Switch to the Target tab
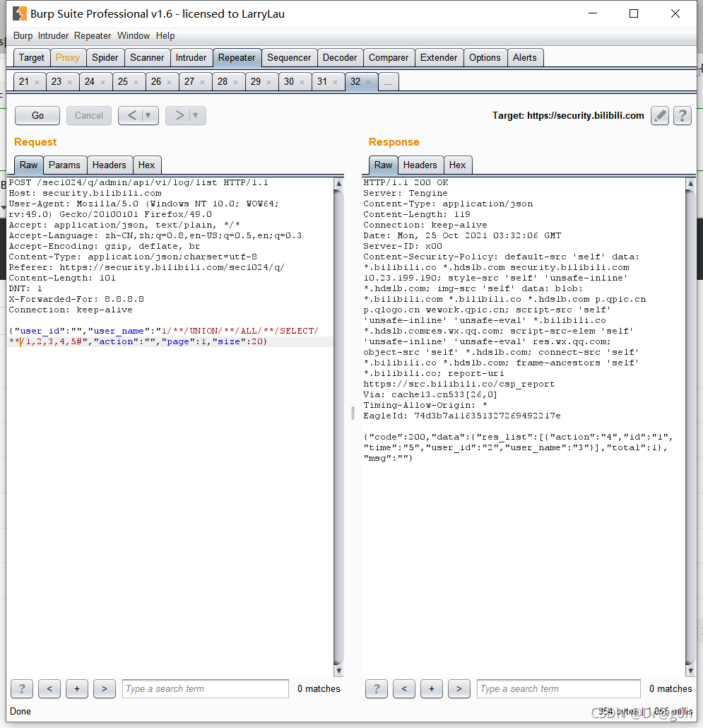This screenshot has height=728, width=703. click(32, 57)
